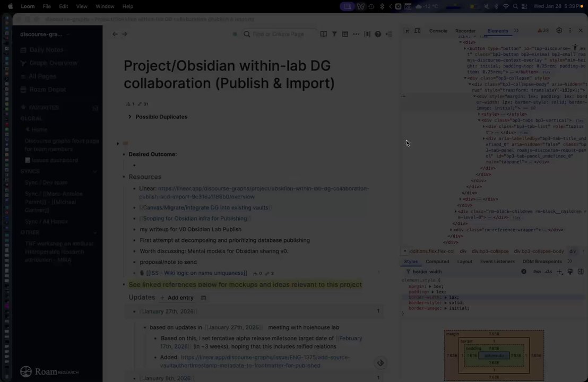Open the book icon in Roam's top bar
The width and height of the screenshot is (588, 382).
pos(323,34)
